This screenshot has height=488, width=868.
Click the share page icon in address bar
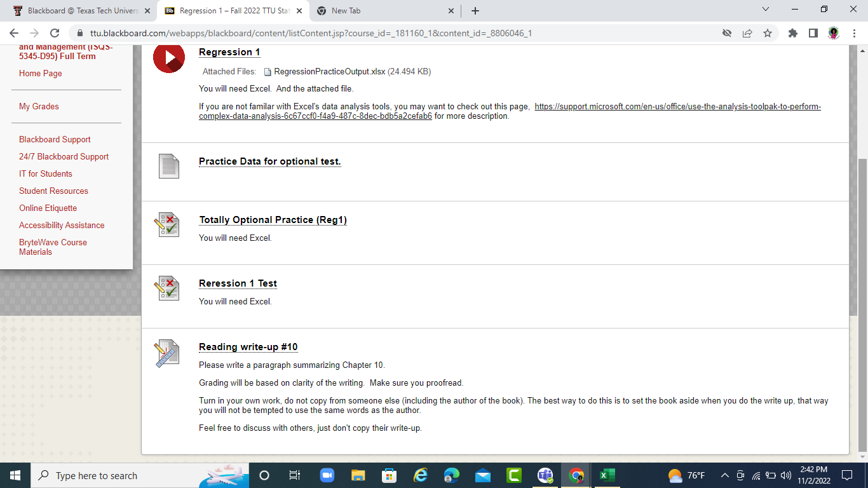747,33
